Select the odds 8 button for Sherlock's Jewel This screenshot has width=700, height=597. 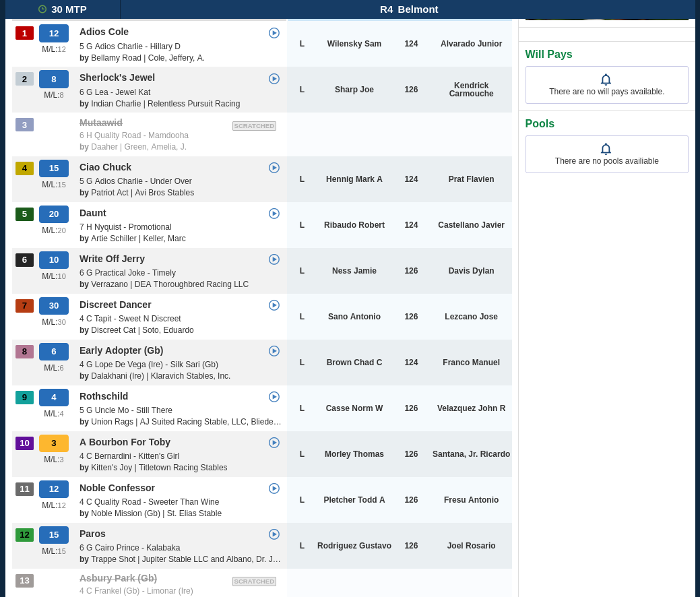[x=54, y=80]
